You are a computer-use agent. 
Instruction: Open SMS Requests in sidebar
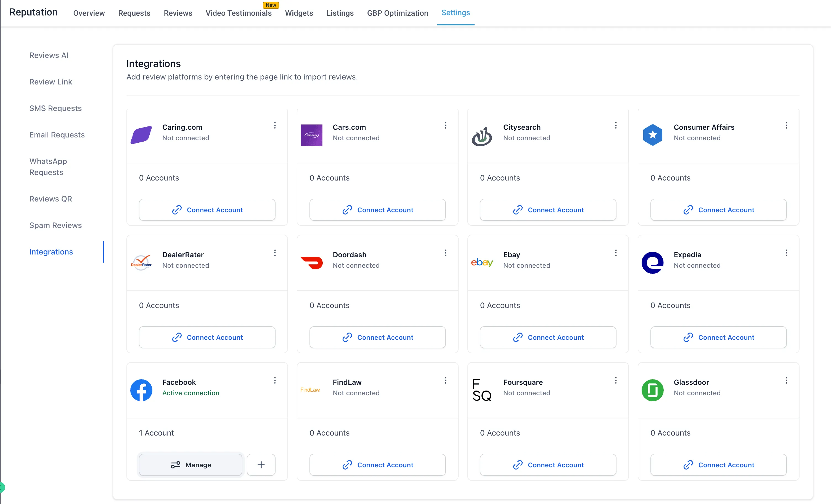[55, 108]
